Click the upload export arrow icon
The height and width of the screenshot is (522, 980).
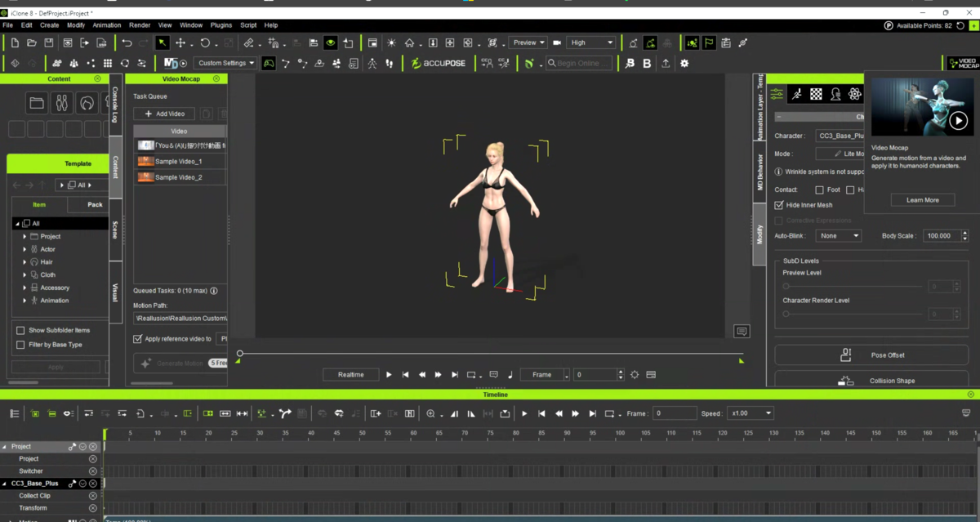[666, 63]
